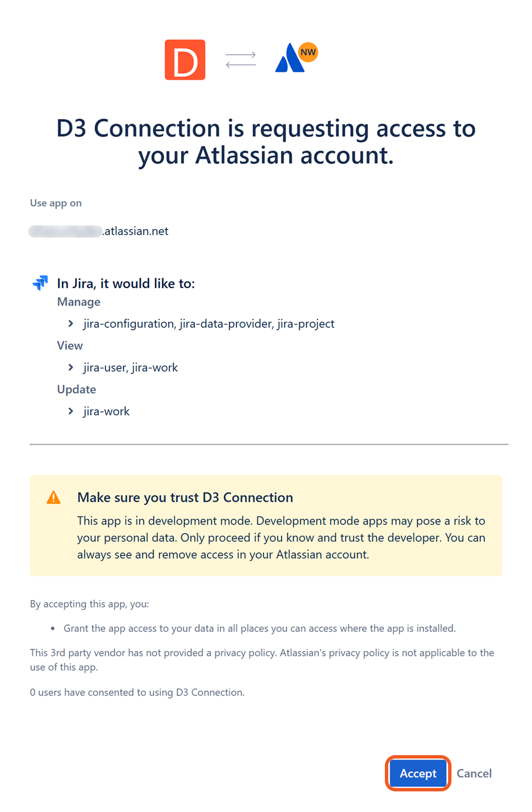Screen dimensions: 532x812
Task: Click the orange D3 Connection logo
Action: point(185,60)
